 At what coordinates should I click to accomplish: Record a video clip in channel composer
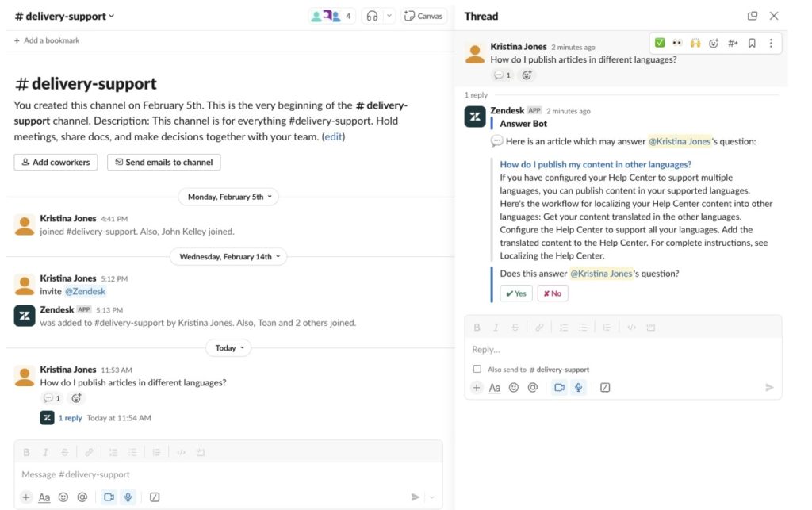(x=109, y=497)
